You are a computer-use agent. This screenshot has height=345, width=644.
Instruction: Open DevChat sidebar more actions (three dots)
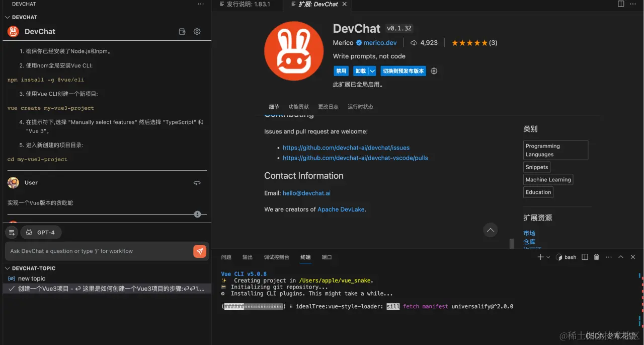201,4
